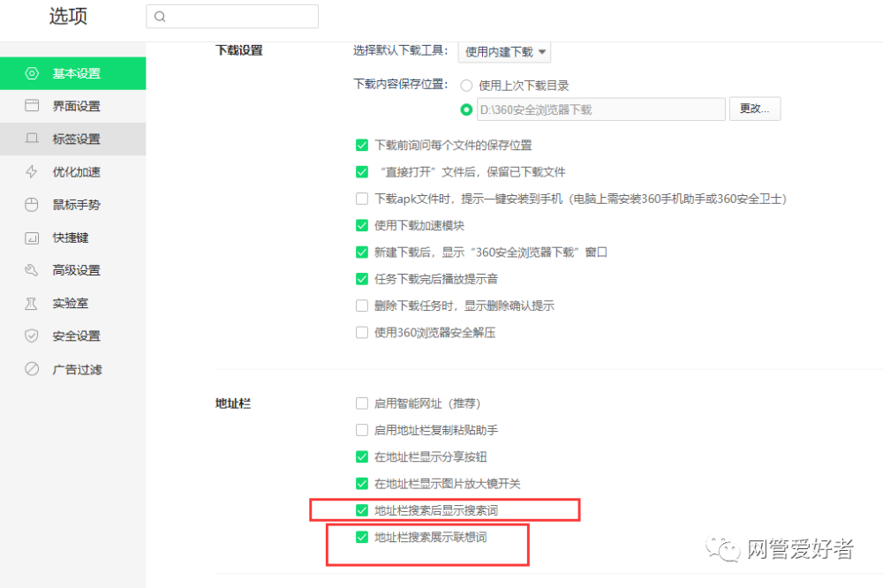The image size is (883, 588).
Task: Click the 基本设置 target icon
Action: 32,73
